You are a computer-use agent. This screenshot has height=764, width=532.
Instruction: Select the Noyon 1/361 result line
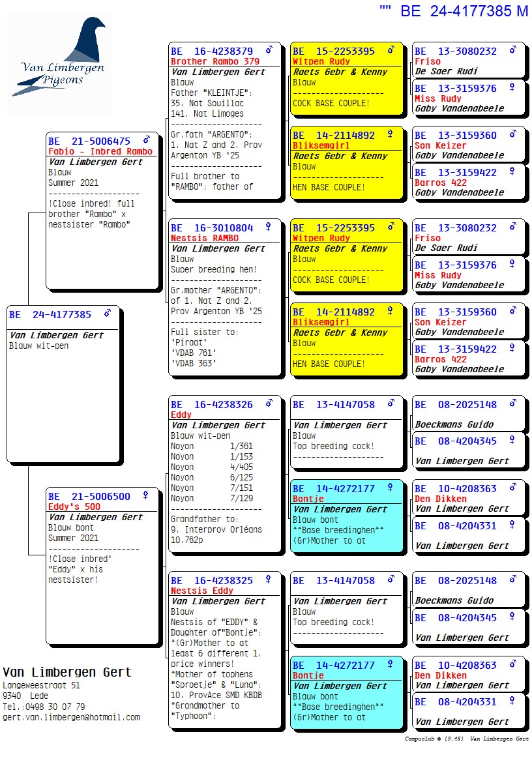pos(211,447)
